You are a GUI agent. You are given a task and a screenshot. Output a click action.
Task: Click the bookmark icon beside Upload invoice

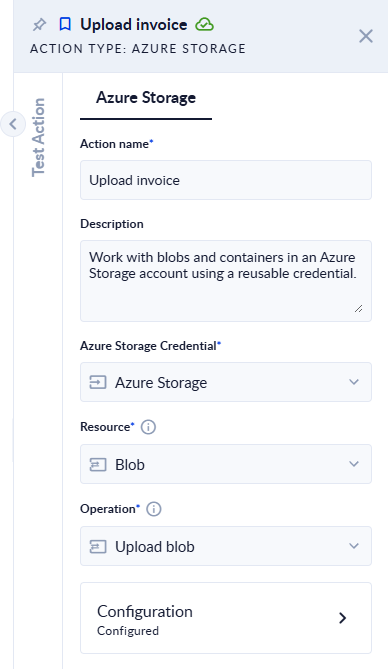[x=65, y=25]
